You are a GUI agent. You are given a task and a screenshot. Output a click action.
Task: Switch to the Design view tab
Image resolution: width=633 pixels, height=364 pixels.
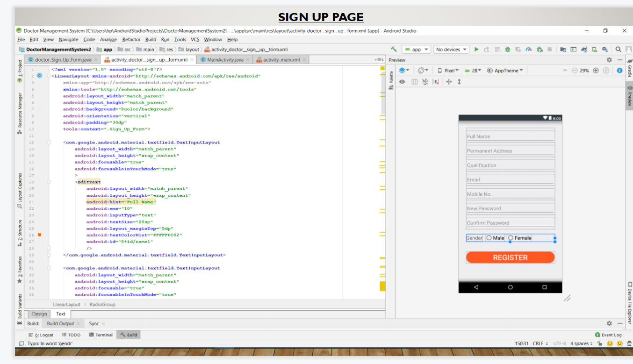tap(40, 314)
